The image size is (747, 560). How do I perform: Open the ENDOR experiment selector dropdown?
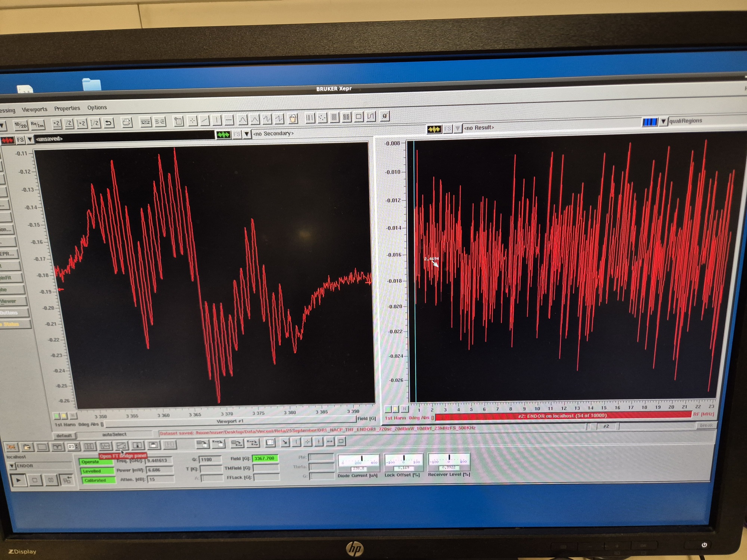coord(12,466)
